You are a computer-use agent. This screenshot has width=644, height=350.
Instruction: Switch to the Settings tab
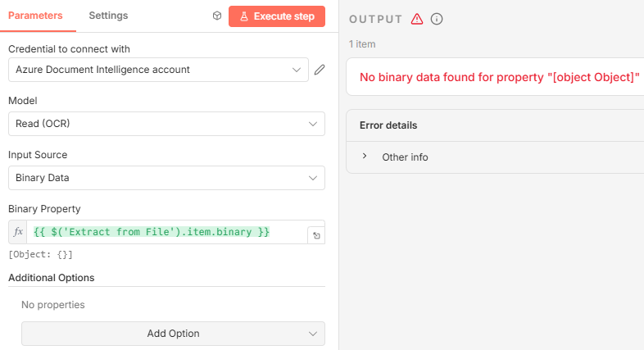point(108,16)
